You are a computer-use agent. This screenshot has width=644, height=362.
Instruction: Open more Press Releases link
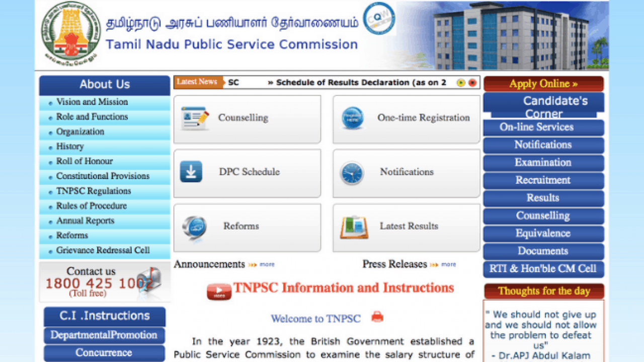tap(448, 264)
